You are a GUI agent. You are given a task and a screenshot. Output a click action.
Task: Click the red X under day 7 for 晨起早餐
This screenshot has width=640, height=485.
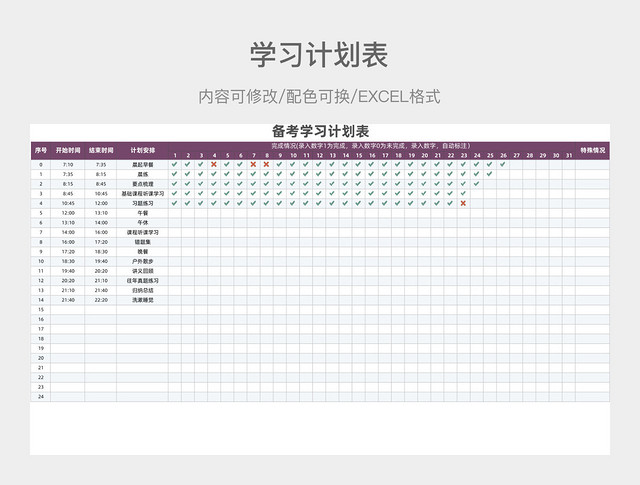tap(253, 164)
